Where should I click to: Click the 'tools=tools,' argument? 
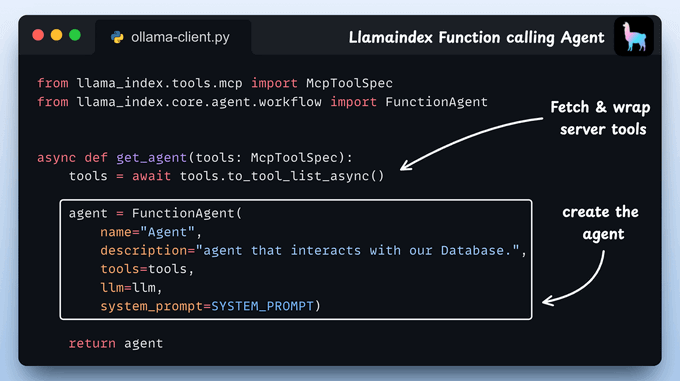pos(147,269)
